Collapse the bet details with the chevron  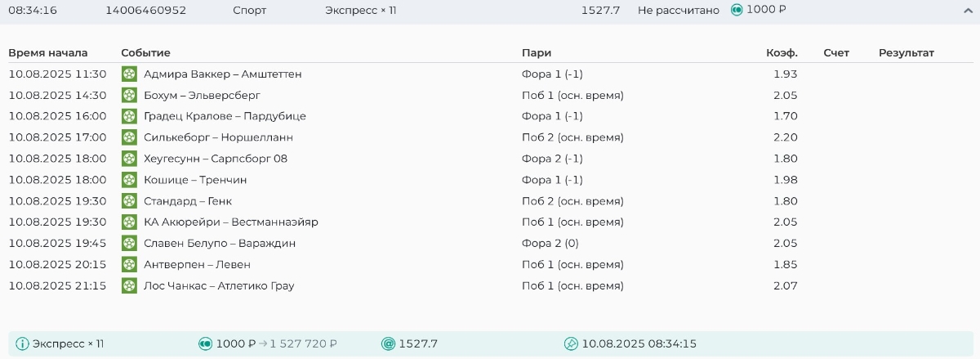[x=968, y=11]
